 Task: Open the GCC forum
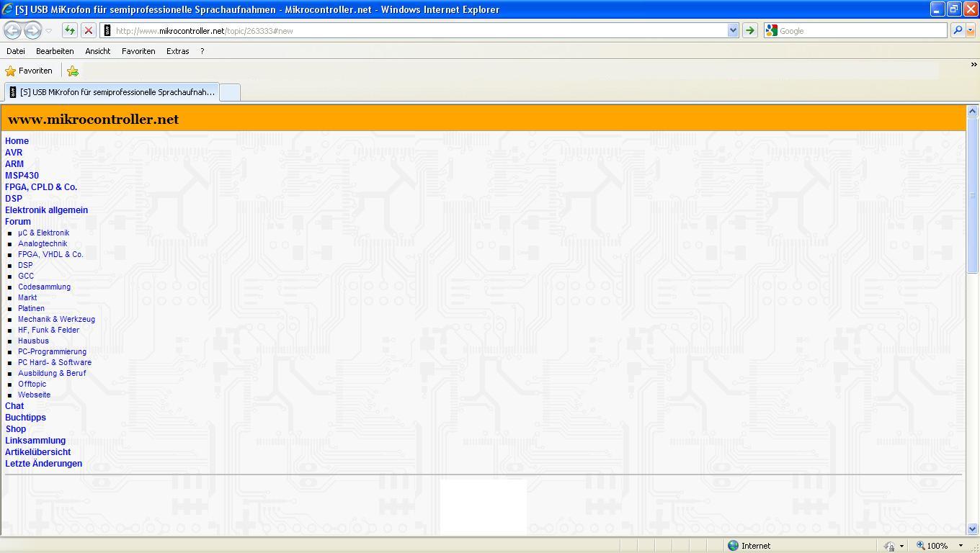(x=26, y=276)
